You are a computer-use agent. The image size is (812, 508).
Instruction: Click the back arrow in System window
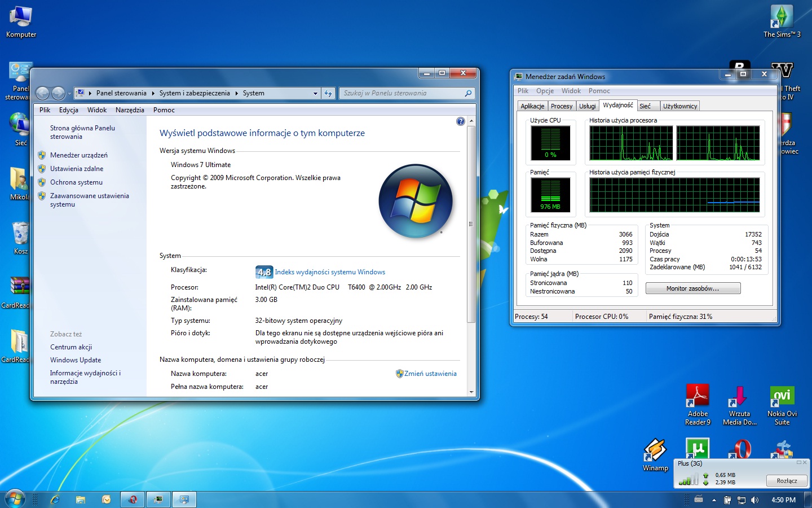pos(42,93)
